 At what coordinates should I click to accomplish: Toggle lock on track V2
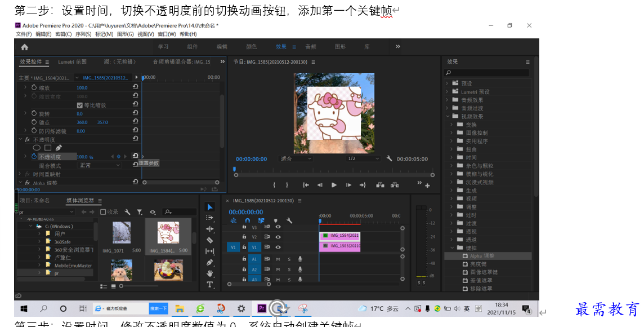[244, 237]
